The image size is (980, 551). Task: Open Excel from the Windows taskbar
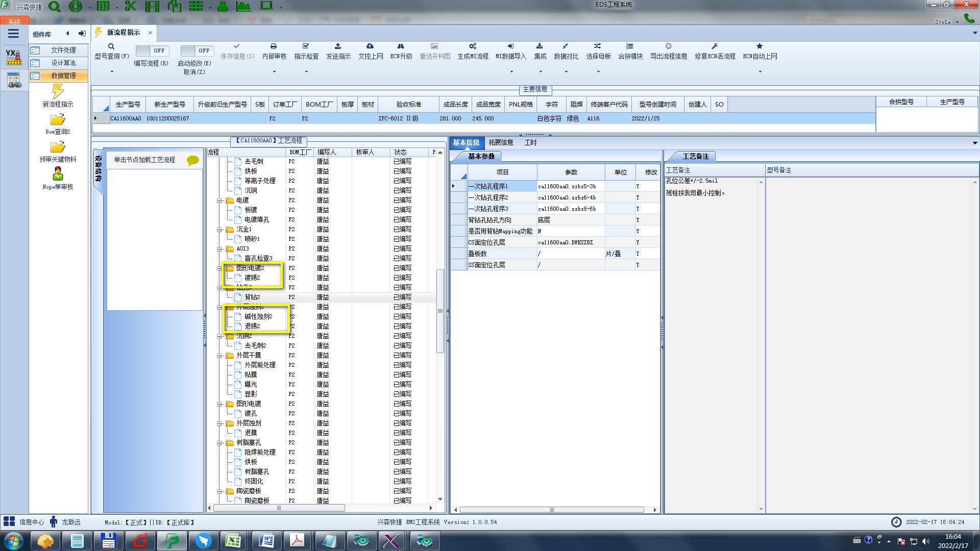[234, 540]
